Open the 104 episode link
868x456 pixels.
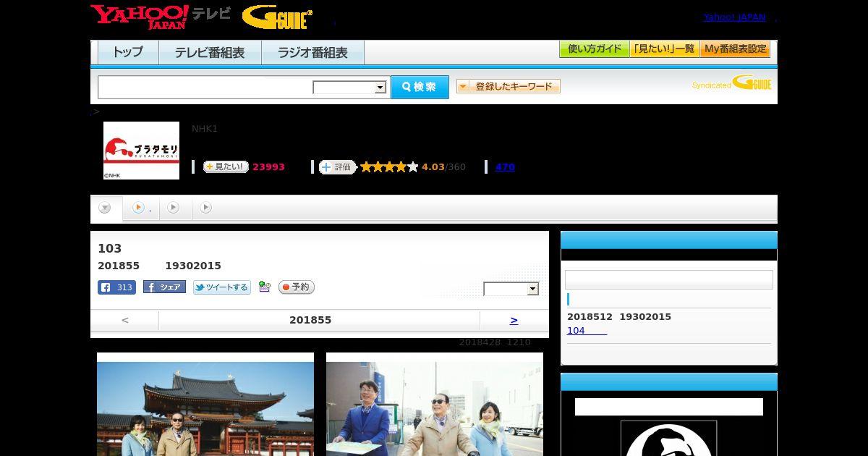[x=587, y=330]
